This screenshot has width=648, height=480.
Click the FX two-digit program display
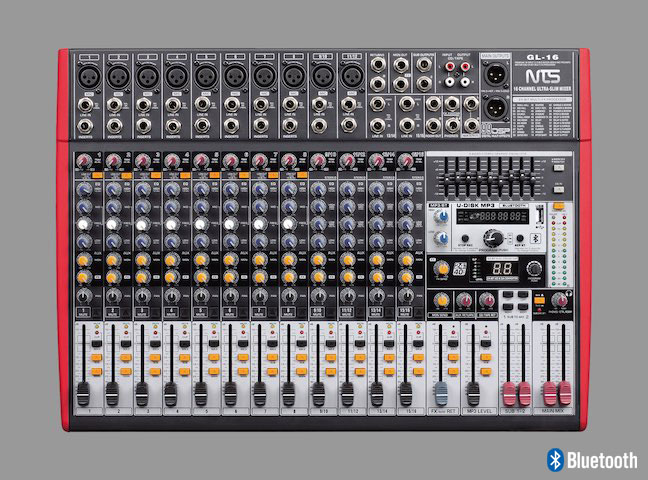click(502, 269)
